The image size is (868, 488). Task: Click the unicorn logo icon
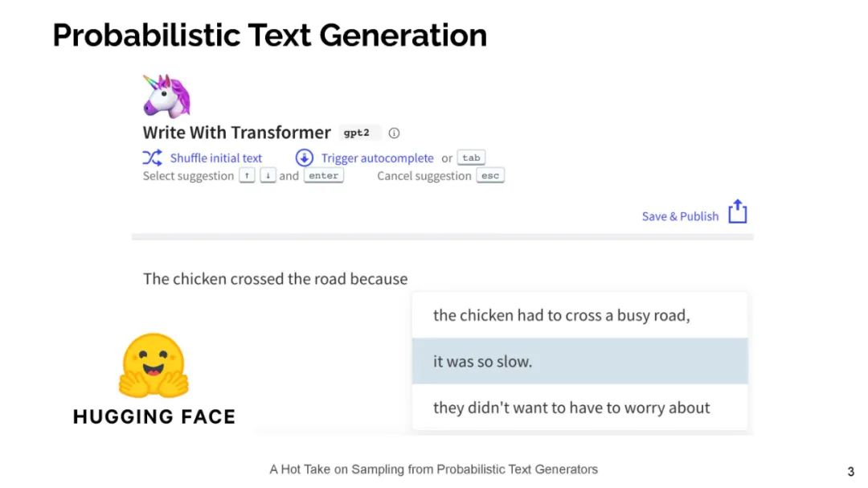pyautogui.click(x=166, y=96)
